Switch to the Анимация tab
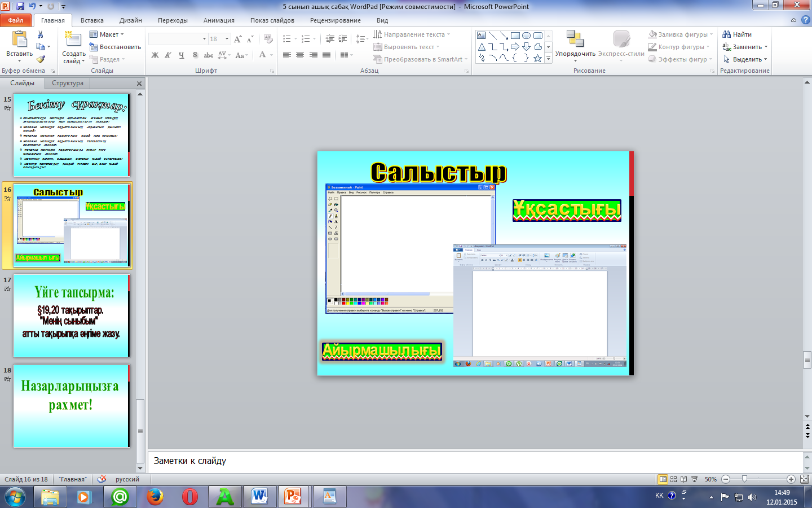Screen dimensions: 812x508 click(x=219, y=20)
